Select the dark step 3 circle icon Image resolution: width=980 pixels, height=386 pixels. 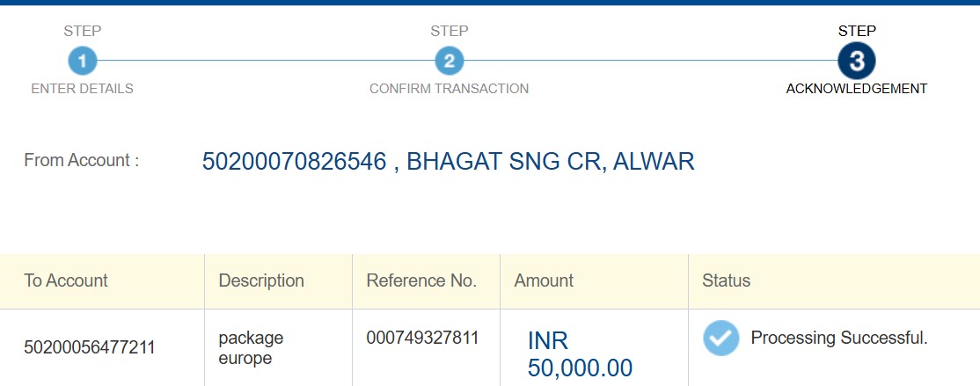point(857,61)
